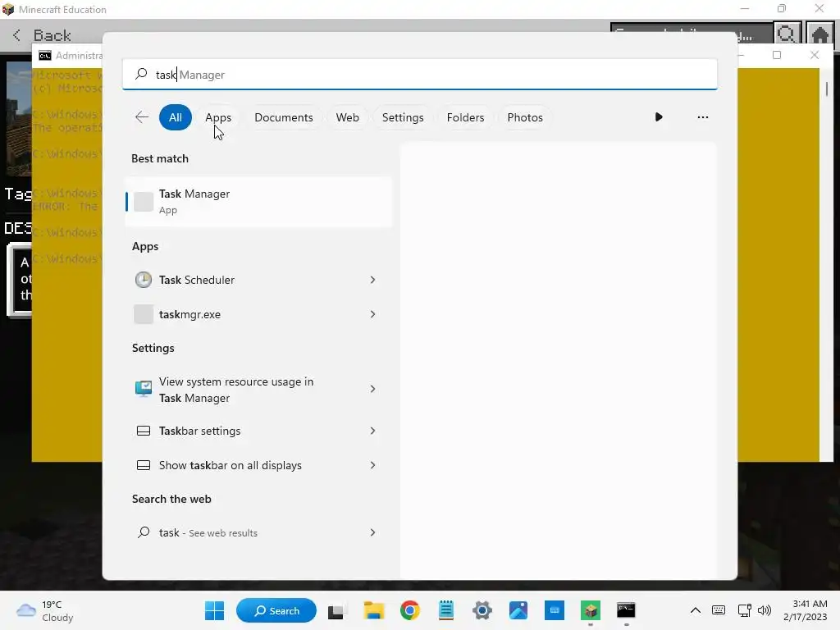The image size is (840, 630).
Task: Maximize the Command Prompt window
Action: click(777, 55)
